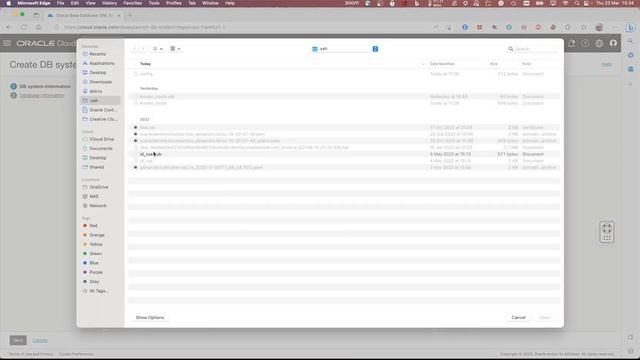Go forward in file dialog navigation
The height and width of the screenshot is (360, 640).
coord(143,49)
